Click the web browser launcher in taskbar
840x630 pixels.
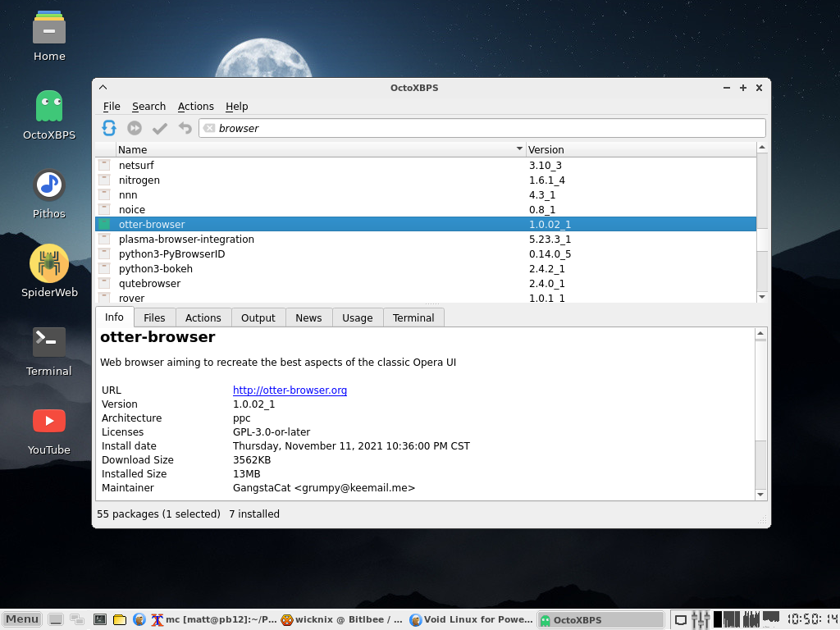139,620
